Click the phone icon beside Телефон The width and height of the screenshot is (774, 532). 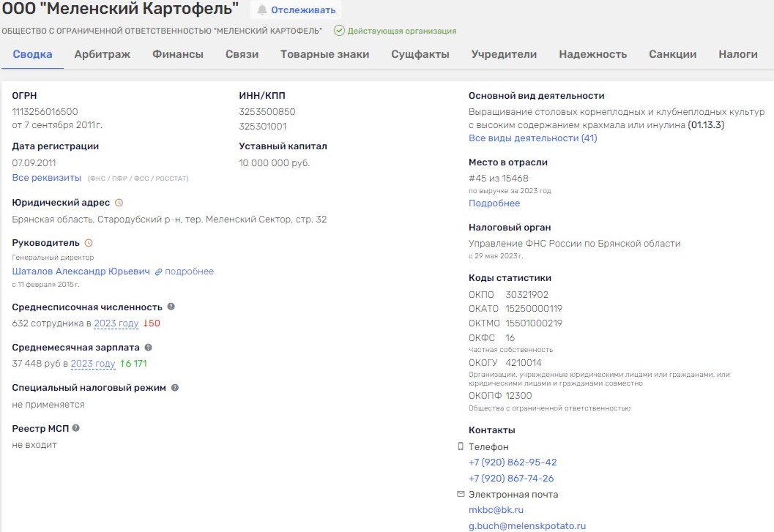pos(461,446)
